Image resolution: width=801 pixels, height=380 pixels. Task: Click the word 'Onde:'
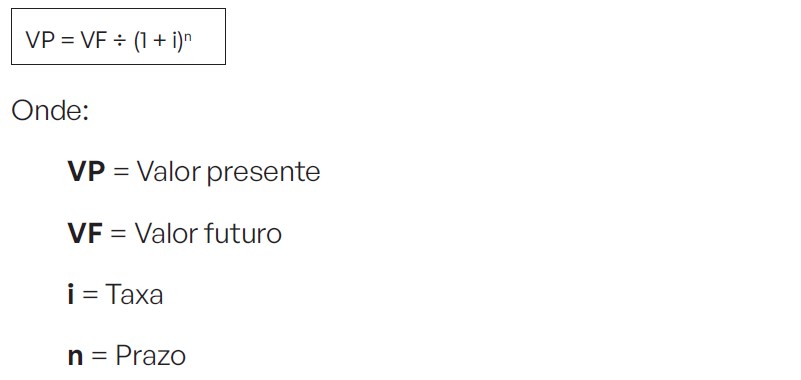tap(50, 110)
